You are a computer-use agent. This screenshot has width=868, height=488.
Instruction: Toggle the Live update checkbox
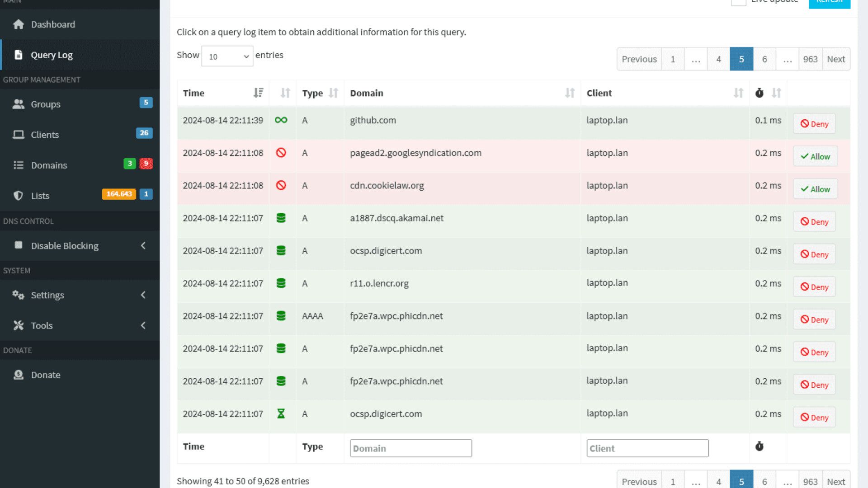tap(739, 1)
